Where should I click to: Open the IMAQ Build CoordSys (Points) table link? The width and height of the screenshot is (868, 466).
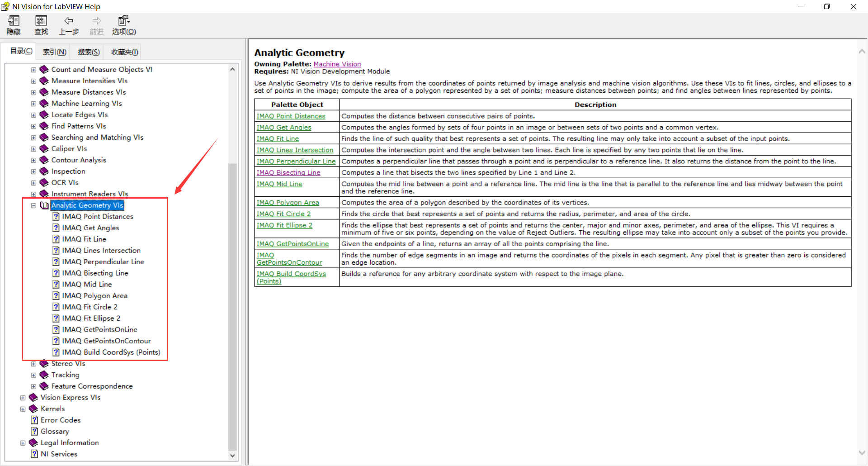pyautogui.click(x=291, y=277)
